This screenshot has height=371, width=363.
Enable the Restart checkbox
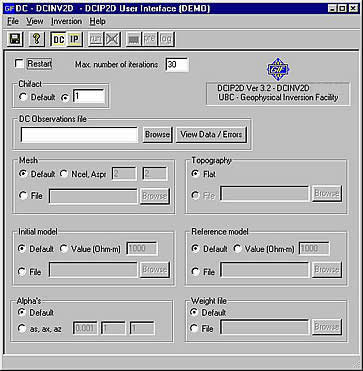[x=20, y=64]
